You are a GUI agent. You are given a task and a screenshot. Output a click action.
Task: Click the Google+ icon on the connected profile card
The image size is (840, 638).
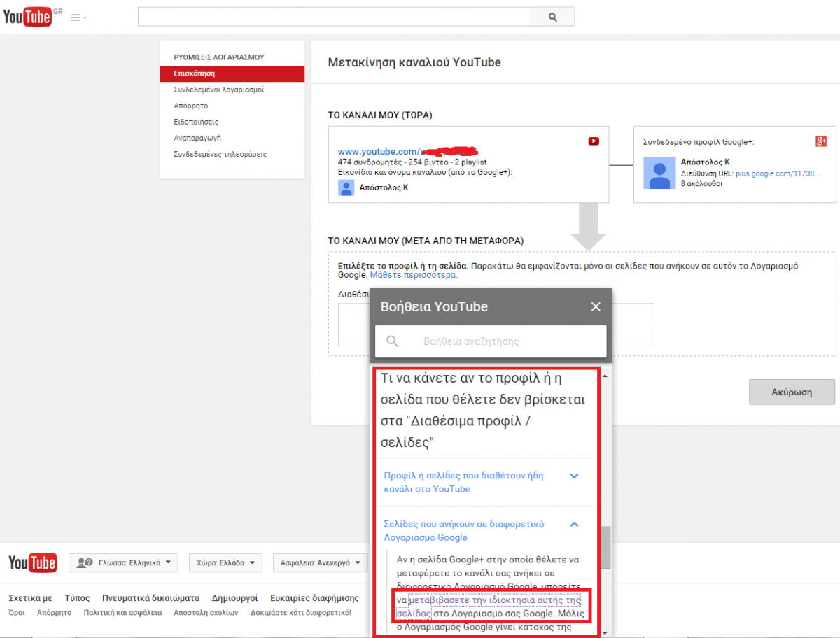pos(821,141)
